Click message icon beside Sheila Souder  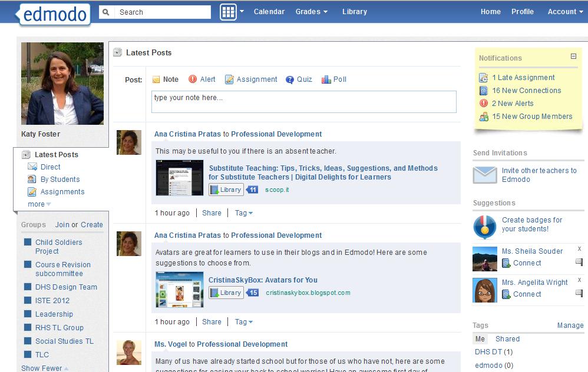pos(579,262)
